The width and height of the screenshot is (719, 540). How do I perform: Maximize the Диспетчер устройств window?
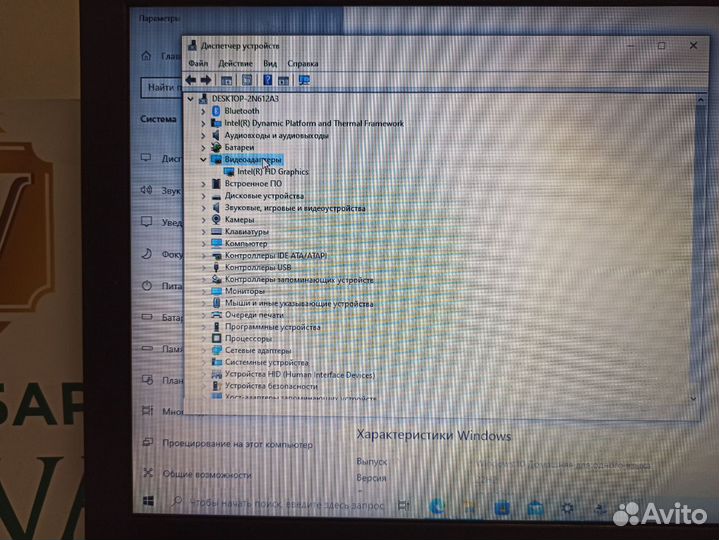661,46
